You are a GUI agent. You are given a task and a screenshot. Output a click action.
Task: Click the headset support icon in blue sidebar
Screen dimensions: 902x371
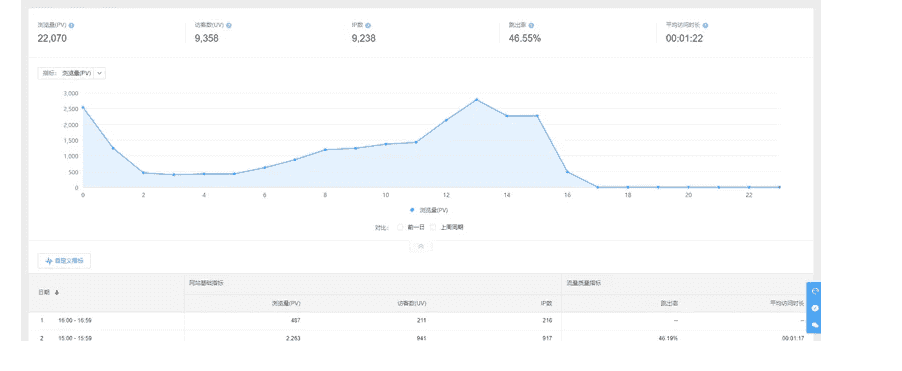815,291
